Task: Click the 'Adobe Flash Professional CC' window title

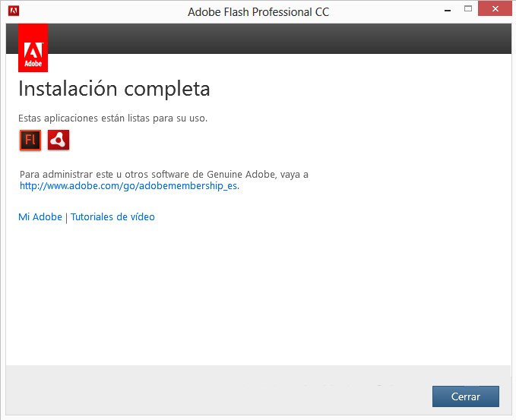Action: (258, 12)
